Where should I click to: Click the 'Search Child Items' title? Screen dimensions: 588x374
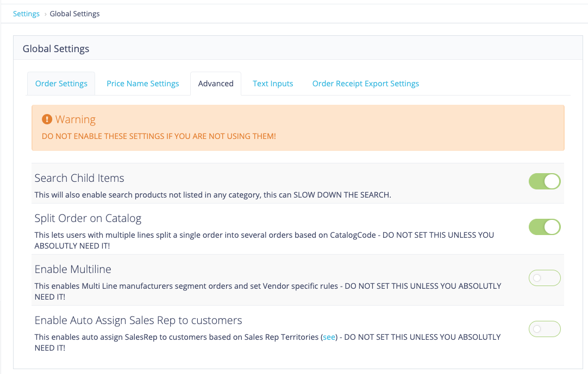coord(79,178)
